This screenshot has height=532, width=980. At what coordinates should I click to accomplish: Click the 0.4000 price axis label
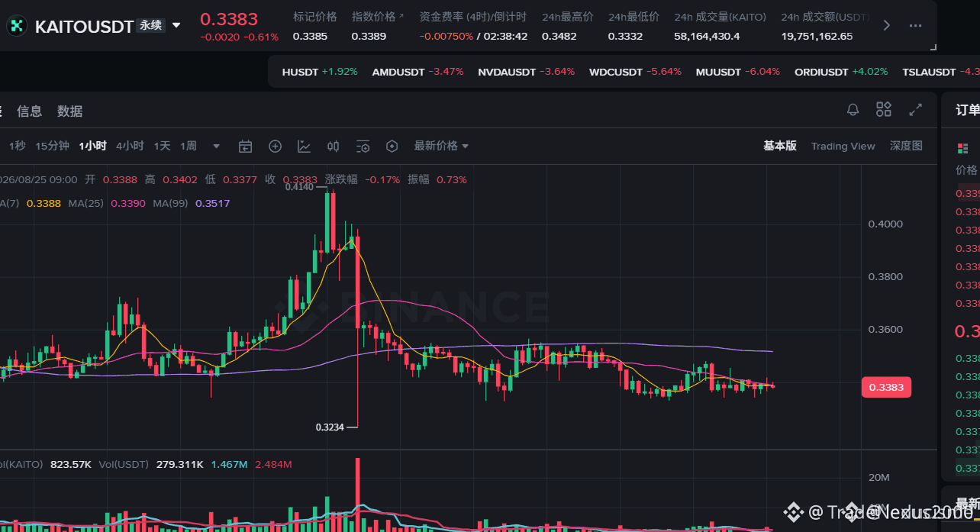click(885, 224)
